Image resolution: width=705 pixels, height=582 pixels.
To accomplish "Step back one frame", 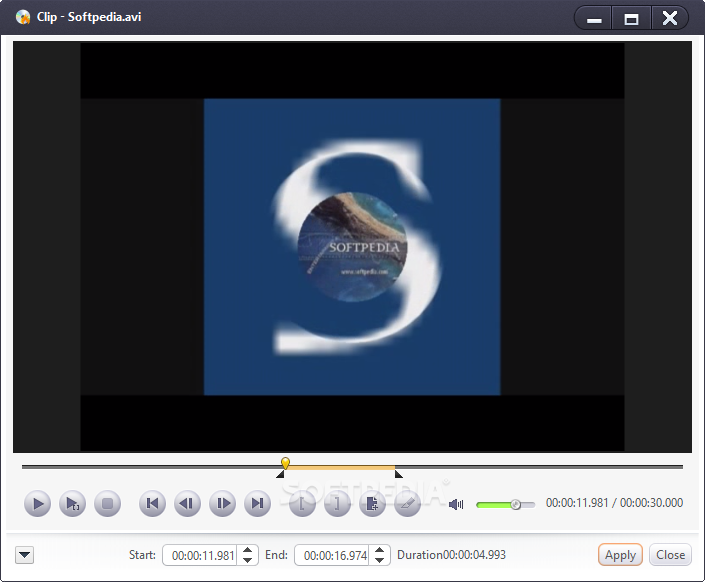I will [x=187, y=503].
